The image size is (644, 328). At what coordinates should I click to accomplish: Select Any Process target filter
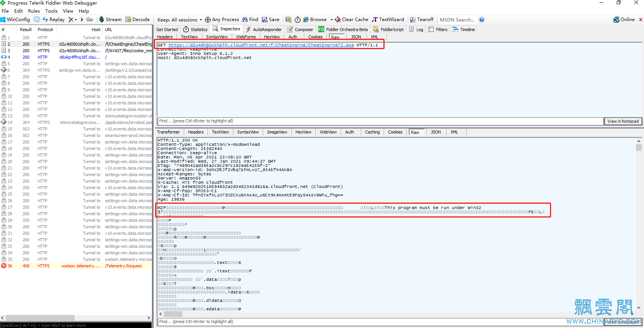(222, 20)
